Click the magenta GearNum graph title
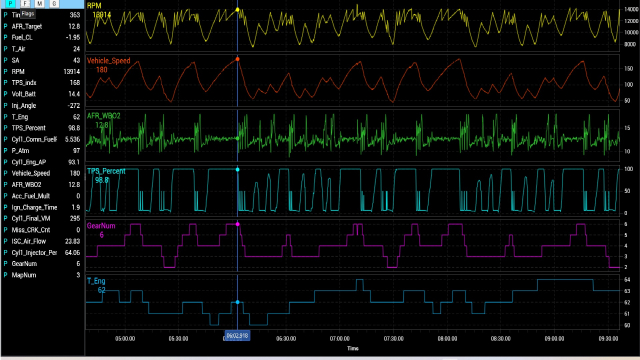This screenshot has height=360, width=640. [x=101, y=226]
